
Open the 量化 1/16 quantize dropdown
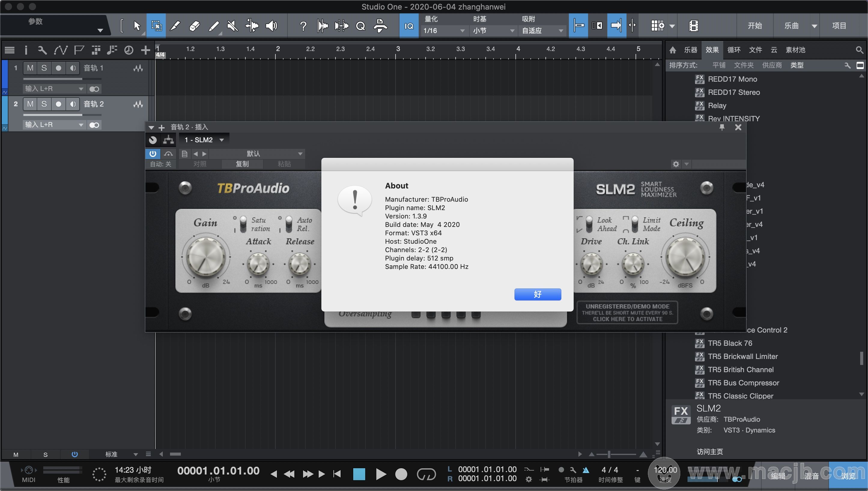(x=444, y=31)
